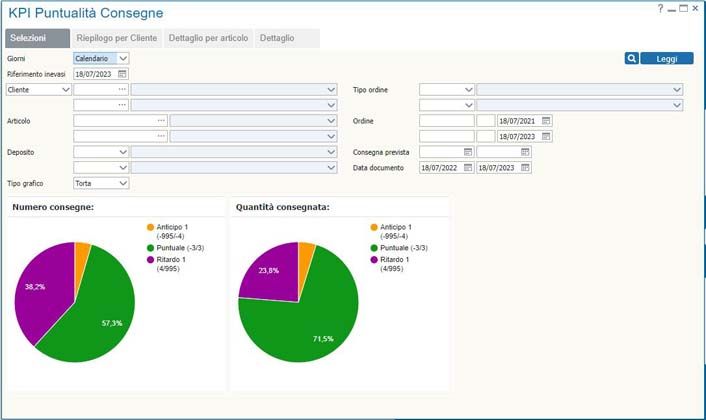Expand the Giorni Calendario dropdown
Image resolution: width=706 pixels, height=420 pixels.
[123, 59]
